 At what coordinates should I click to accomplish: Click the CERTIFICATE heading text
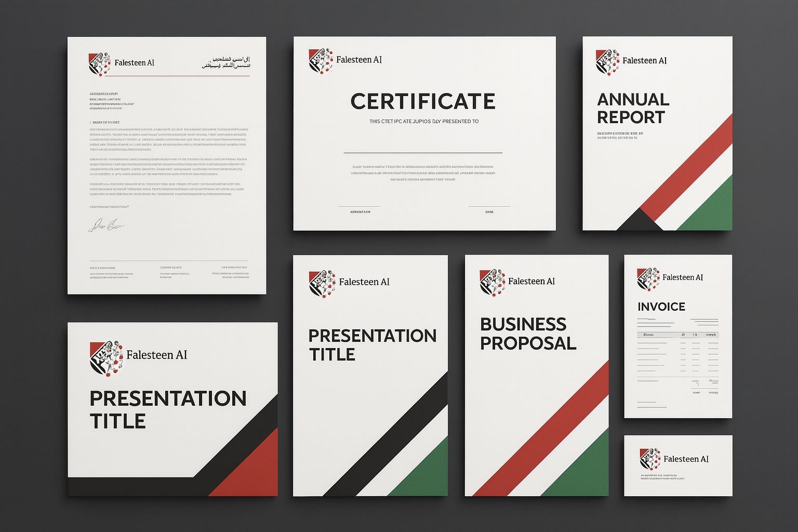click(x=423, y=101)
